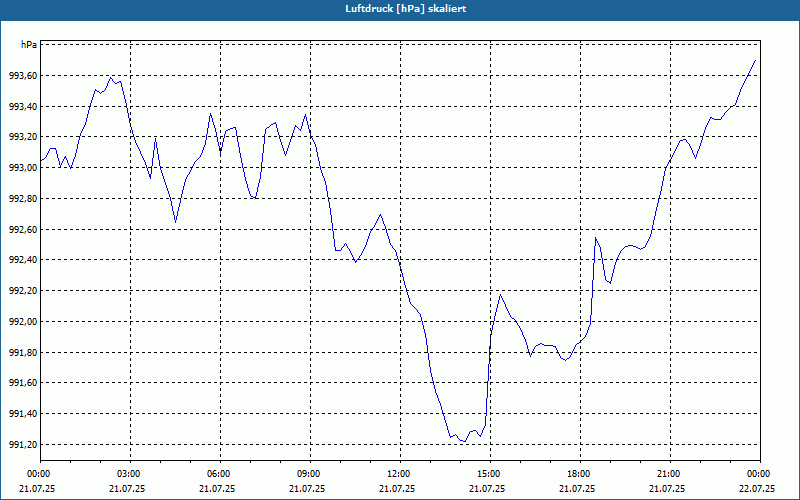The width and height of the screenshot is (800, 500).
Task: Click the 991,20 axis value
Action: coord(23,444)
